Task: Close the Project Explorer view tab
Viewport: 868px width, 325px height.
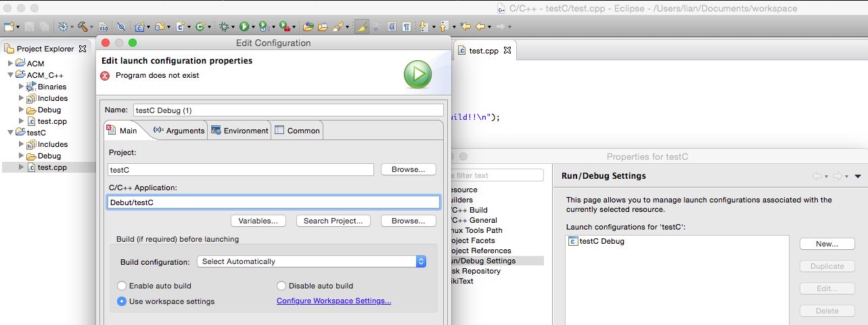Action: 83,49
